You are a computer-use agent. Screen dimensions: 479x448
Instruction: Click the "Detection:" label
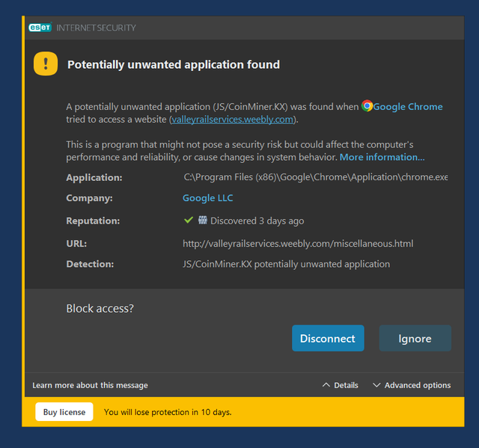[90, 264]
